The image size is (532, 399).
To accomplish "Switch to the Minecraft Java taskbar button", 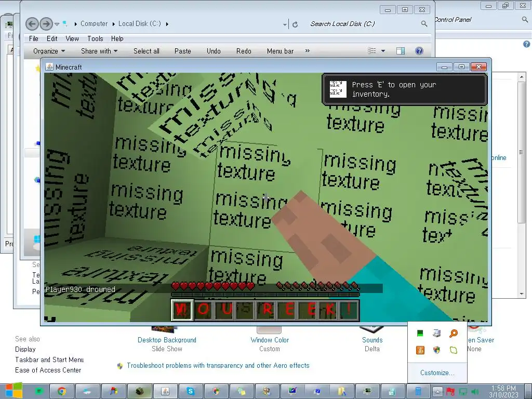I will point(165,391).
